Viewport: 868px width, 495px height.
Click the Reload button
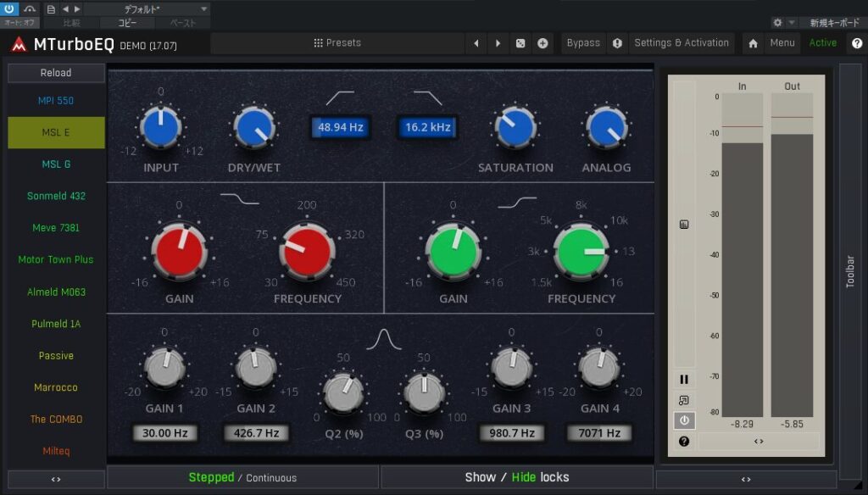tap(56, 73)
